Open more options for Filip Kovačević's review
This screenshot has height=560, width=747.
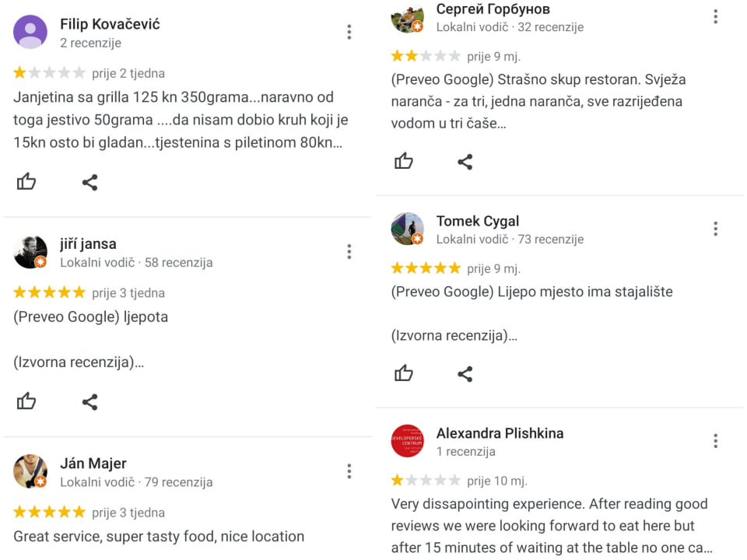349,32
